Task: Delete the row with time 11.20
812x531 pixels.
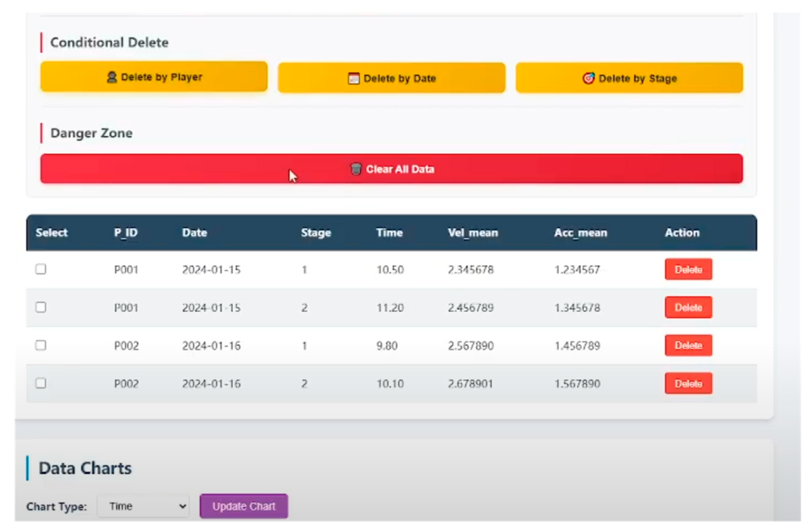Action: click(x=688, y=307)
